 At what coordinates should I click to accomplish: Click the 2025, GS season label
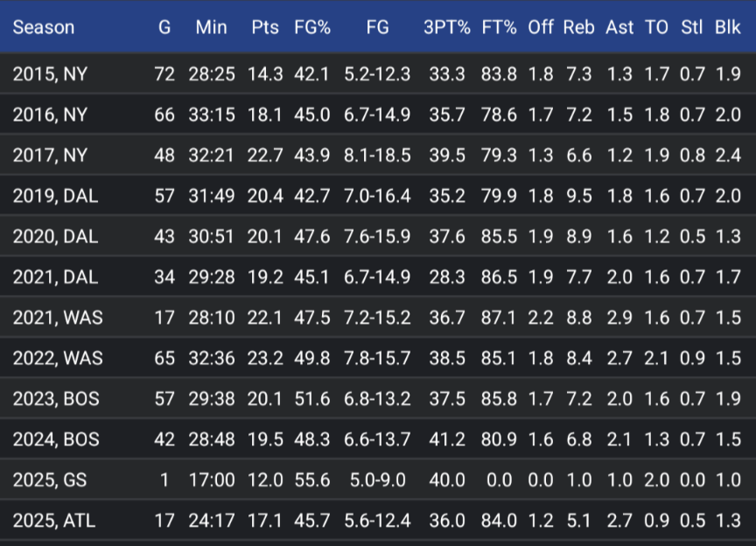(52, 480)
